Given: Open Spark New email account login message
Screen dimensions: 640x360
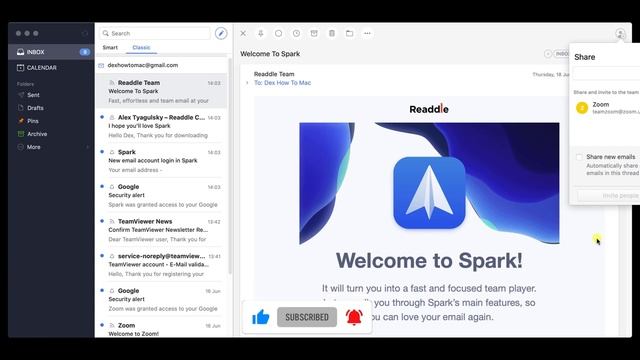Looking at the screenshot, I should click(162, 160).
